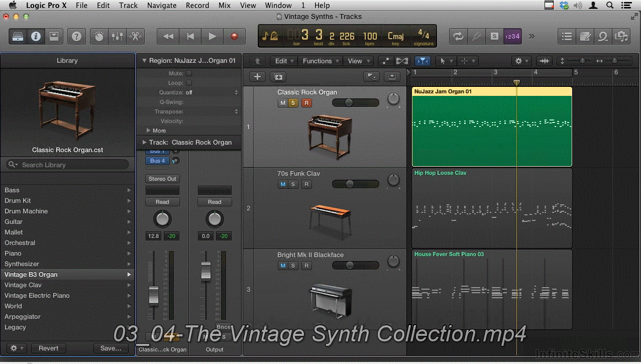This screenshot has height=364, width=641.
Task: Select Vintage Electric Piano in Library
Action: pyautogui.click(x=67, y=296)
